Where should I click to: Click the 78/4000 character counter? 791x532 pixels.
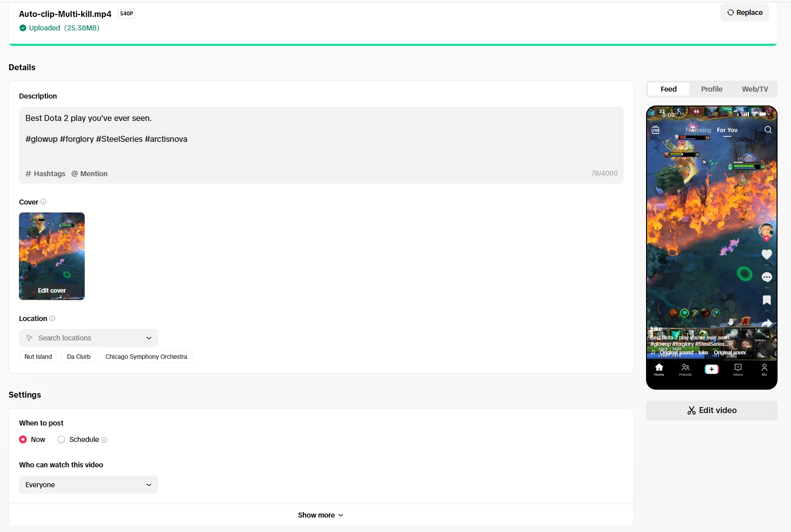604,173
